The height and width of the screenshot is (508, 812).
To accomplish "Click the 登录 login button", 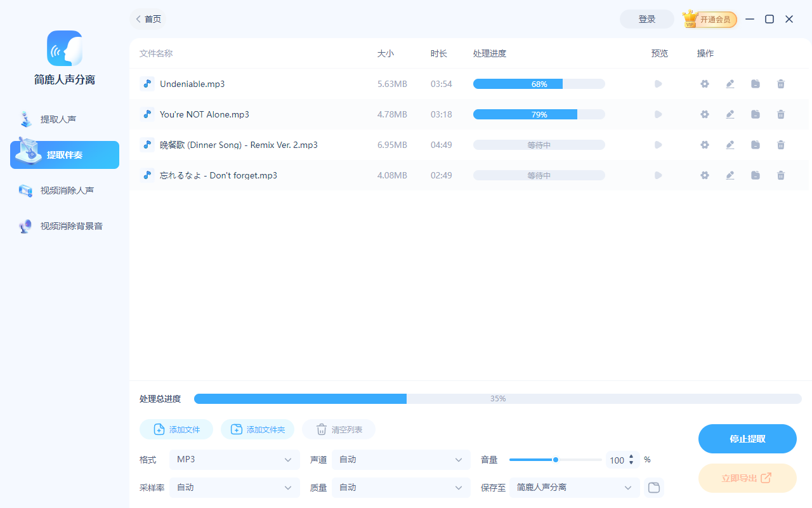I will point(647,19).
